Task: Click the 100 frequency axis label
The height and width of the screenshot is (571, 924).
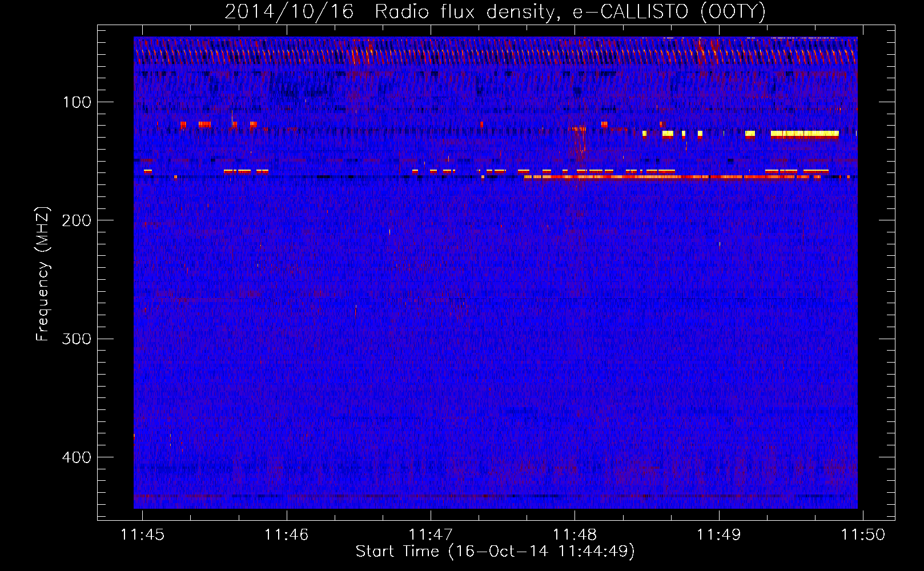Action: [x=77, y=102]
